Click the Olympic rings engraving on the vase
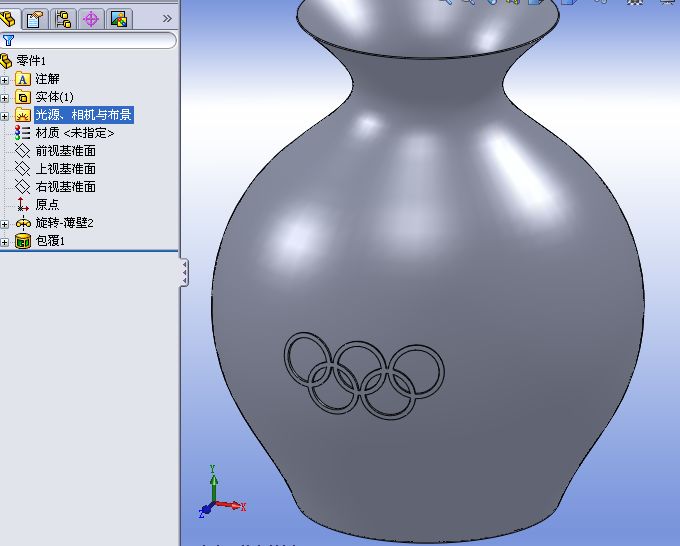The image size is (680, 546). tap(364, 376)
